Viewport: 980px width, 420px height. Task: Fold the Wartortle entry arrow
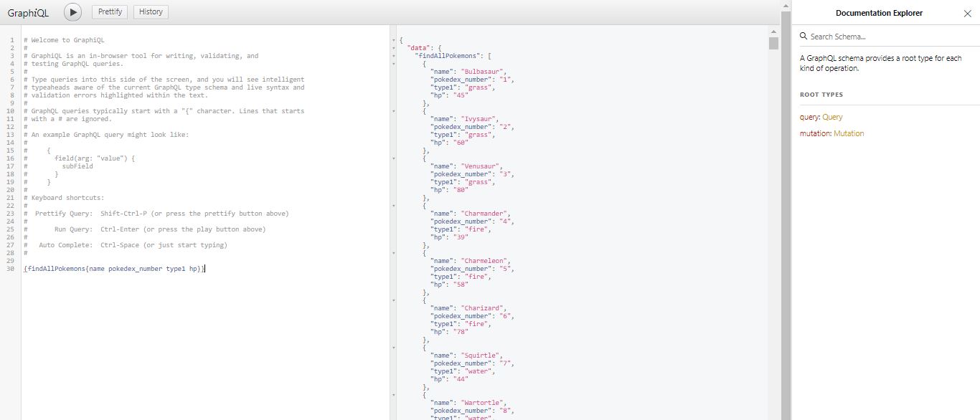[x=394, y=395]
